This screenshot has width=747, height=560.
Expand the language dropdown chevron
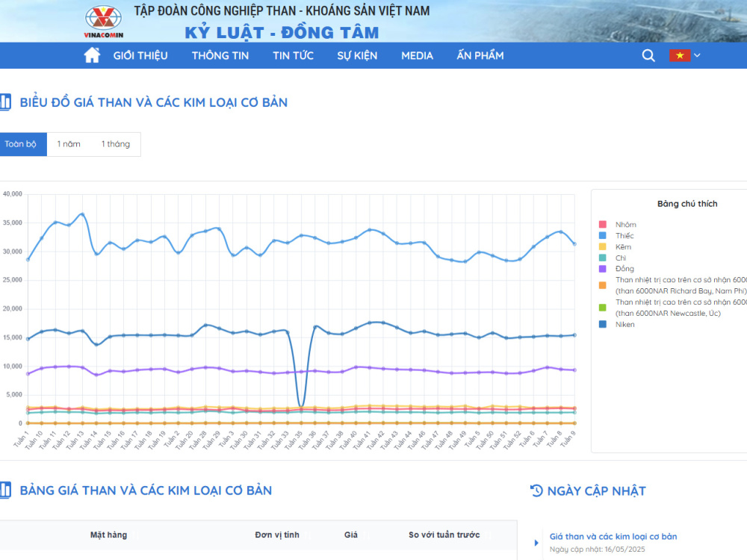[697, 56]
